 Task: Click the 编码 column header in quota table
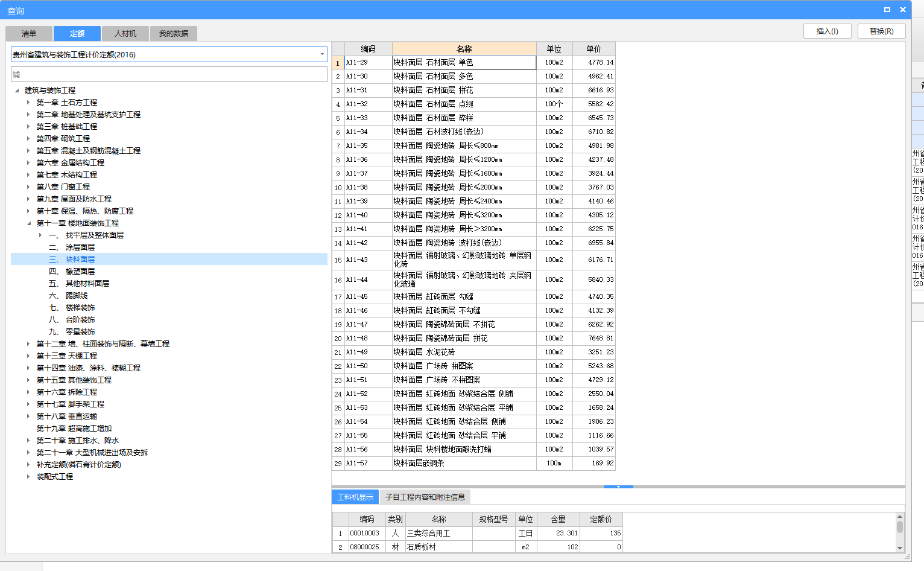(368, 49)
